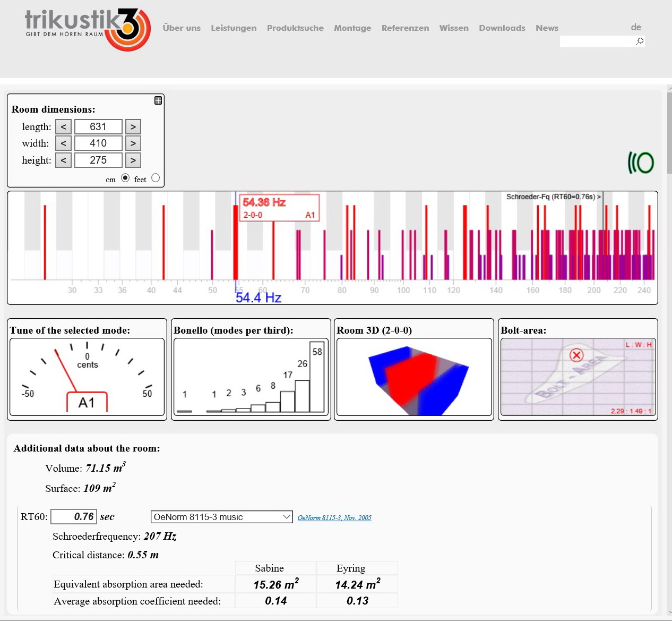Screen dimensions: 672x621
Task: Click the Critical distance value 0.55 m
Action: (x=143, y=555)
